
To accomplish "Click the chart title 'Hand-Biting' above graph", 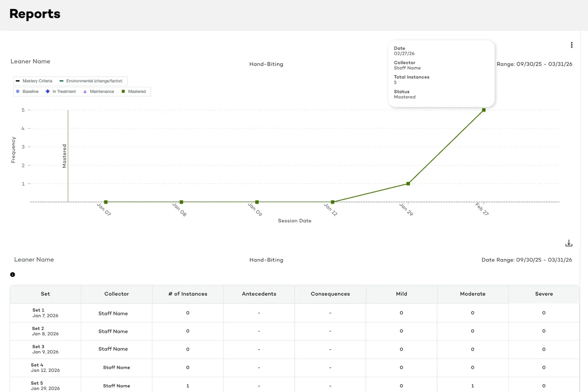I will [x=266, y=64].
